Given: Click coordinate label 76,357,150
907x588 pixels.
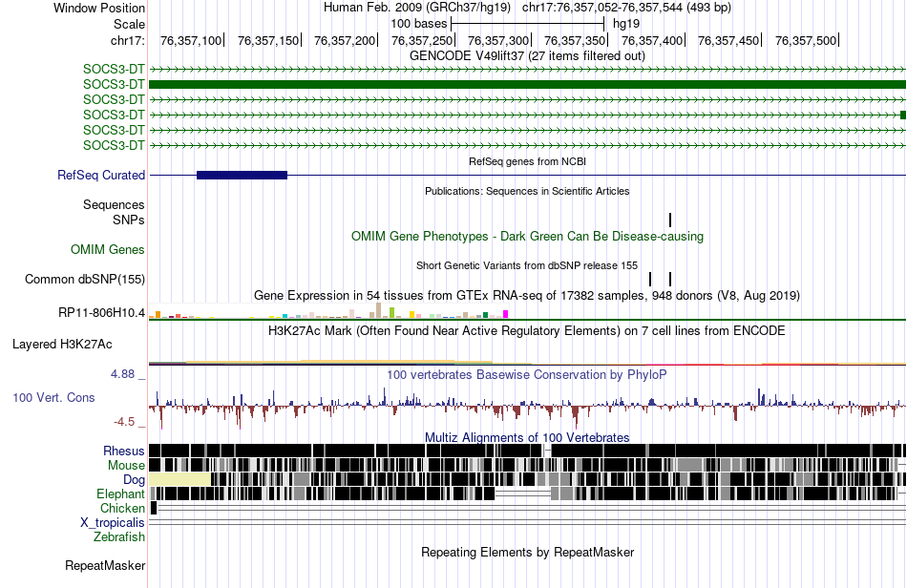Looking at the screenshot, I should [x=268, y=40].
